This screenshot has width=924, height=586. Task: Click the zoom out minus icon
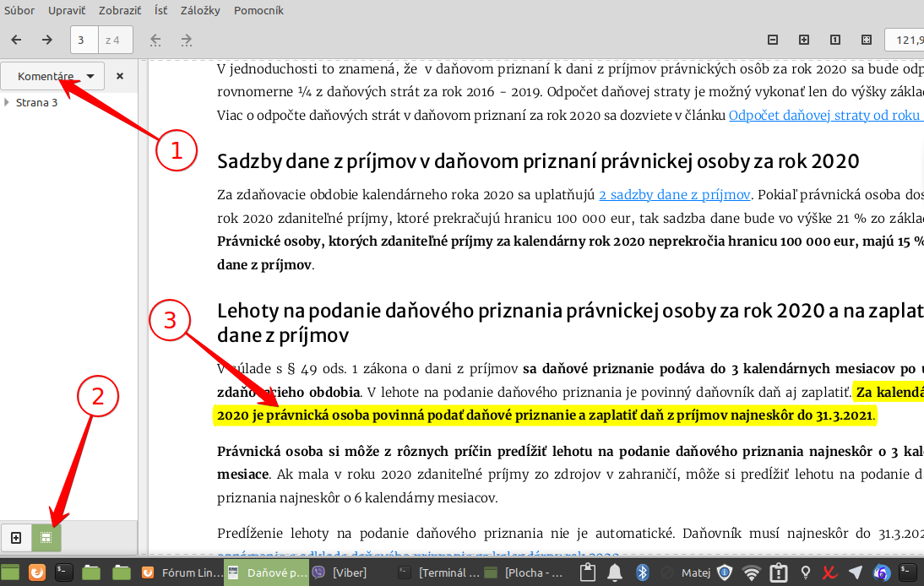pos(772,40)
